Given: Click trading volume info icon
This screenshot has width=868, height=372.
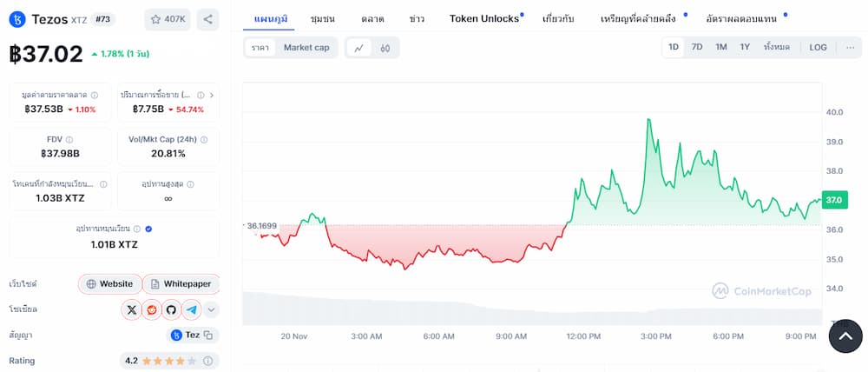Looking at the screenshot, I should 201,95.
